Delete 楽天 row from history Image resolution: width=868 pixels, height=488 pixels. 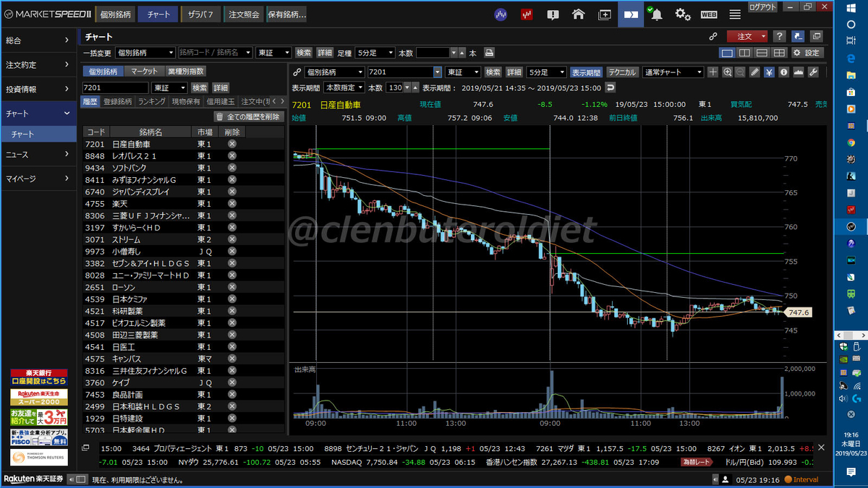[232, 204]
